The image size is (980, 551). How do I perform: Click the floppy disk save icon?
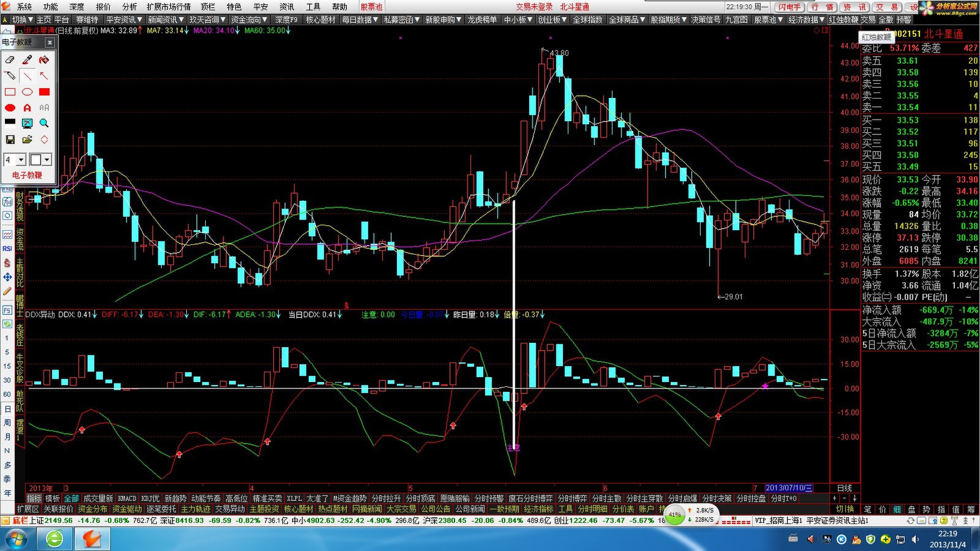click(10, 140)
